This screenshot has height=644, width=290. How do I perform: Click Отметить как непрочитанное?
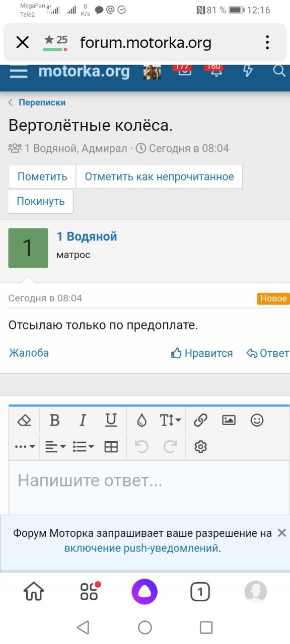coord(159,177)
